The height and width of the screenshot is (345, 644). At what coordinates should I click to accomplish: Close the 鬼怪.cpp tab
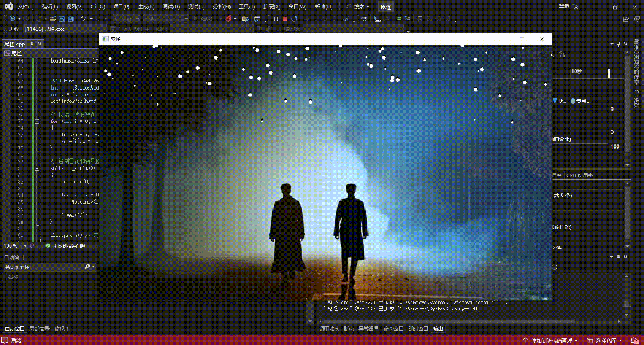click(40, 44)
